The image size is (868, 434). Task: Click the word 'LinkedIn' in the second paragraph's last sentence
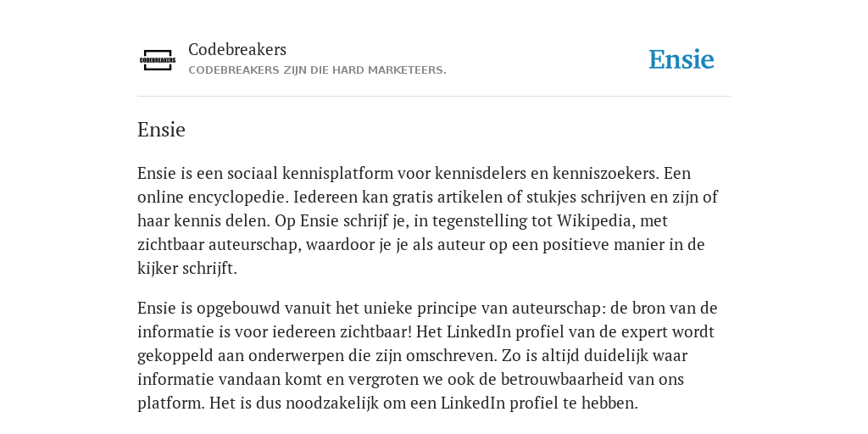coord(473,403)
